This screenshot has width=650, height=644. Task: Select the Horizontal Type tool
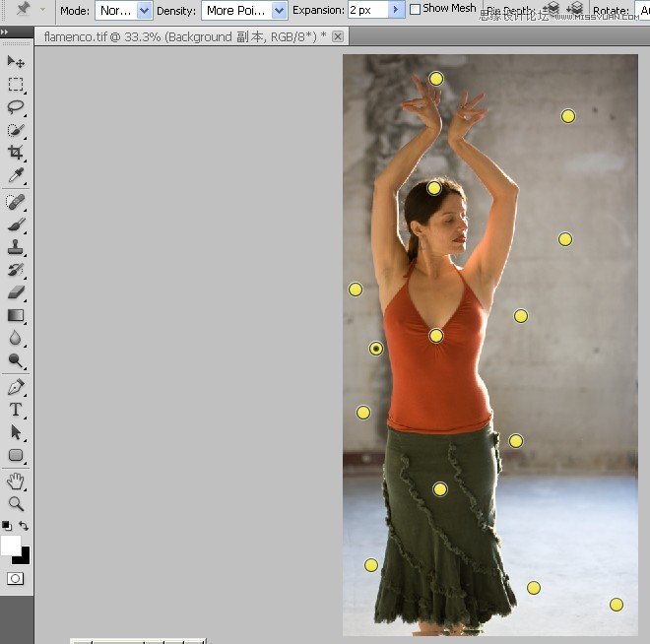tap(16, 410)
